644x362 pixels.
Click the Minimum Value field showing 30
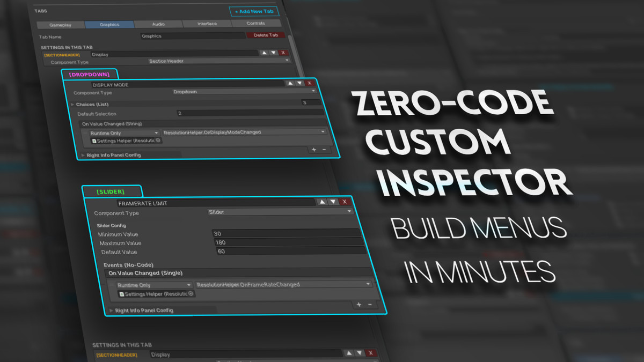pos(286,233)
